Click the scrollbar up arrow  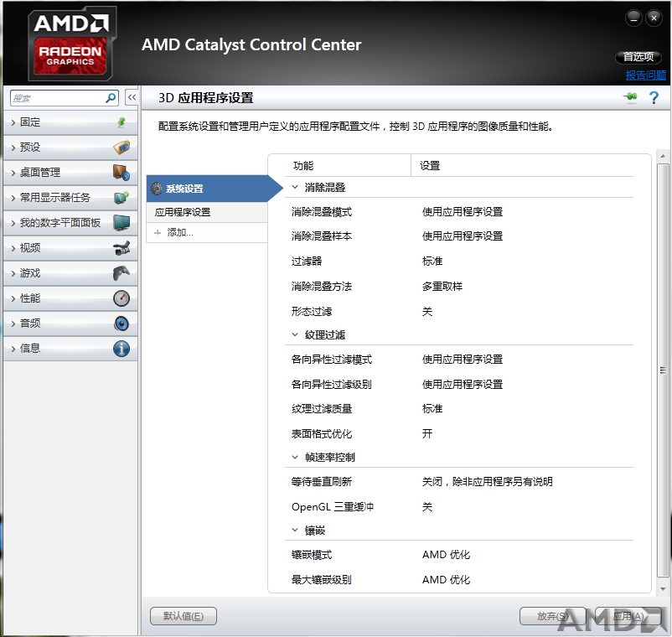pos(663,156)
